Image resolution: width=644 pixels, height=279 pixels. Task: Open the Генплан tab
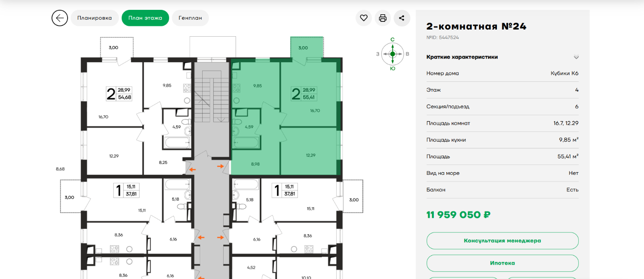[190, 18]
